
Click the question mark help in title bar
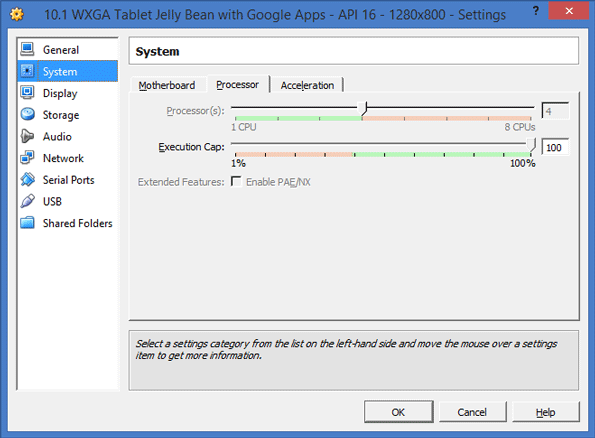coord(535,11)
